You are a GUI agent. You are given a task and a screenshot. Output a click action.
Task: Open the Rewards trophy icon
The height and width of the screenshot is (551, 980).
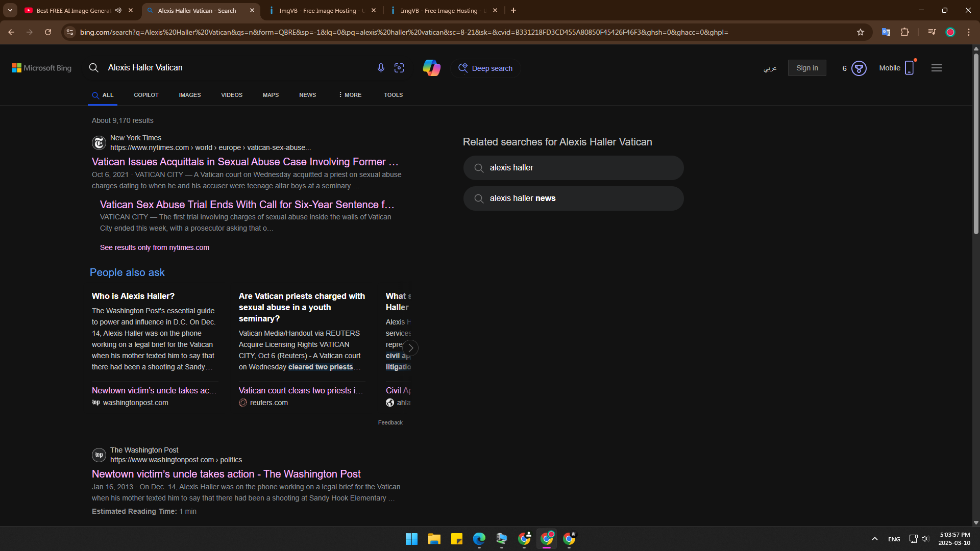(859, 68)
